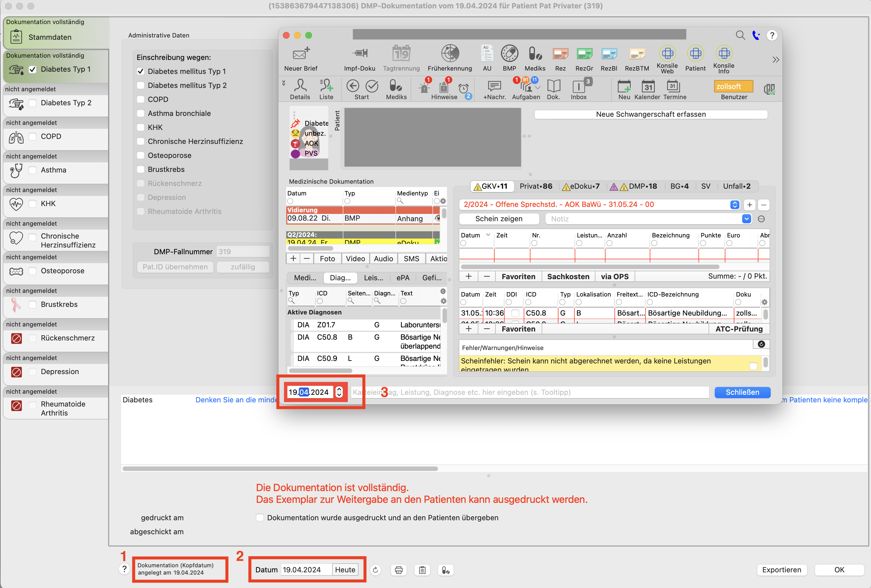Expand the toolbar overflow chevron
Image resolution: width=871 pixels, height=588 pixels.
(x=776, y=60)
